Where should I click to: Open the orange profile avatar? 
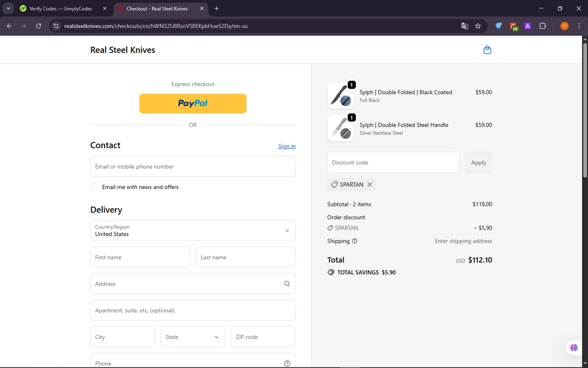pyautogui.click(x=564, y=26)
